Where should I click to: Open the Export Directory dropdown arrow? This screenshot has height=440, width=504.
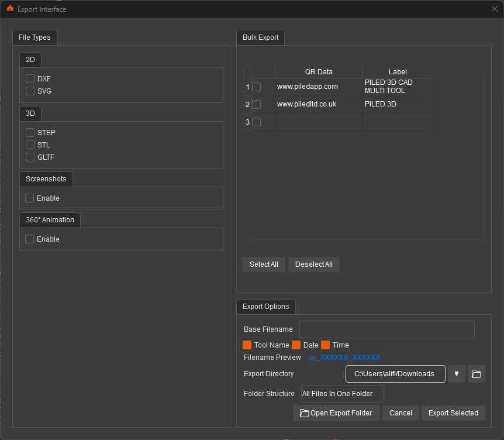pyautogui.click(x=456, y=374)
